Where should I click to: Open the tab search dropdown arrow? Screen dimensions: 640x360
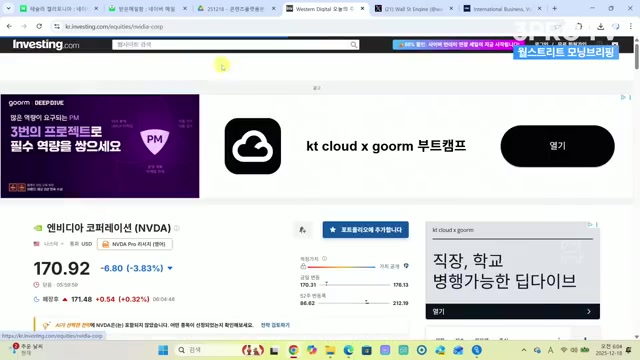tap(8, 8)
